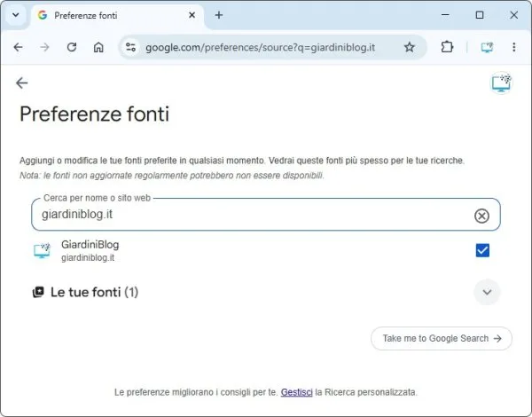Image resolution: width=532 pixels, height=417 pixels.
Task: Go to the browser home page
Action: (98, 47)
